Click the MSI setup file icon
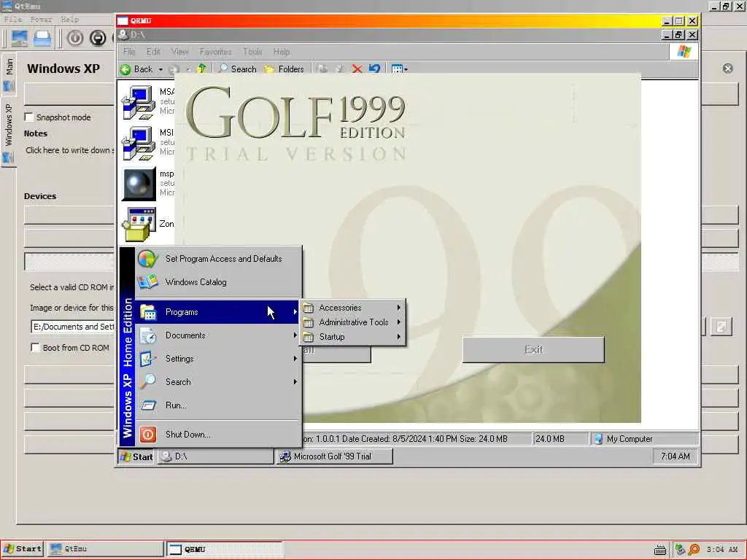 [139, 142]
